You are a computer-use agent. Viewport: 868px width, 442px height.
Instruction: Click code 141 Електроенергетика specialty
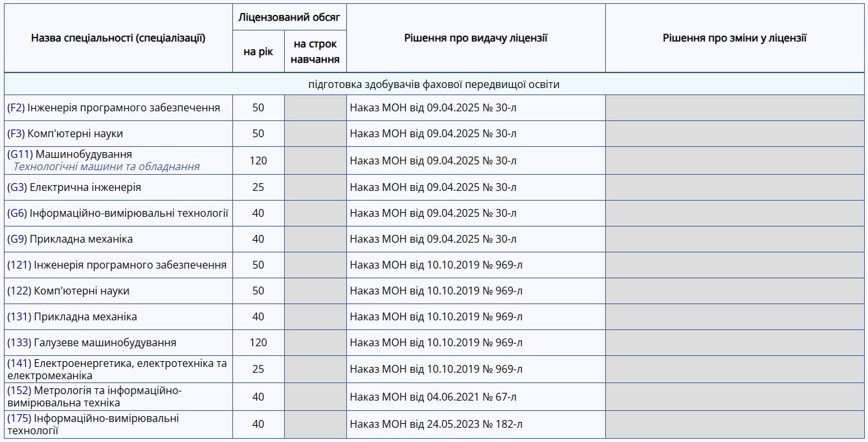pyautogui.click(x=19, y=363)
